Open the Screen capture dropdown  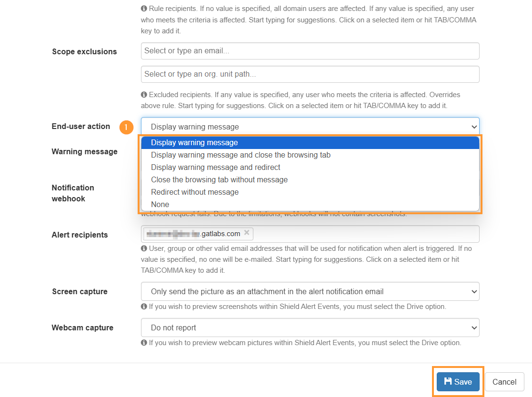(310, 292)
